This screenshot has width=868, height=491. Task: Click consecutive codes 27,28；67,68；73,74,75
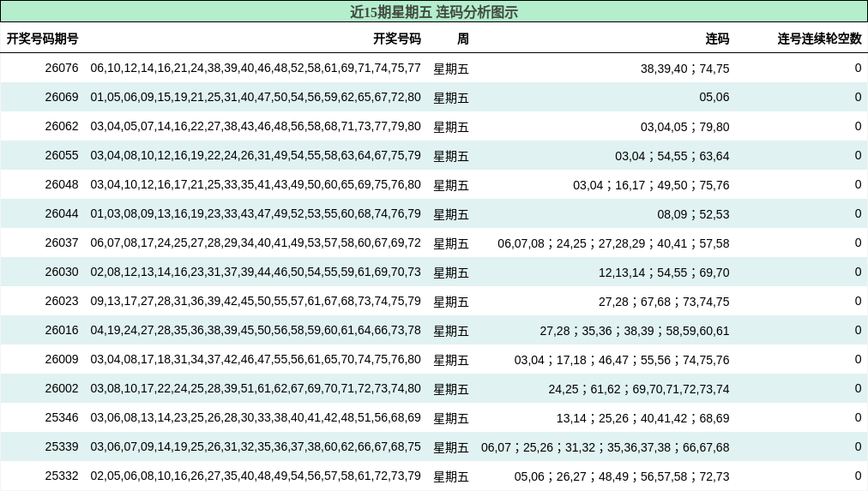[x=664, y=302]
